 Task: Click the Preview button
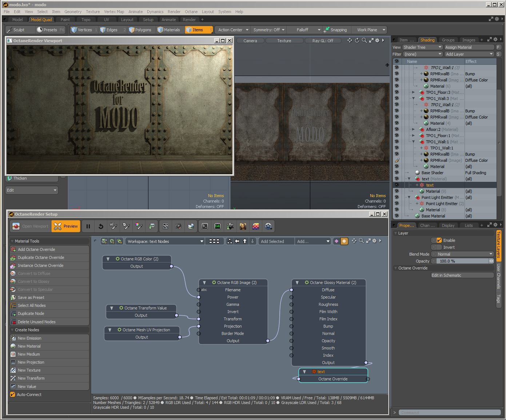66,226
